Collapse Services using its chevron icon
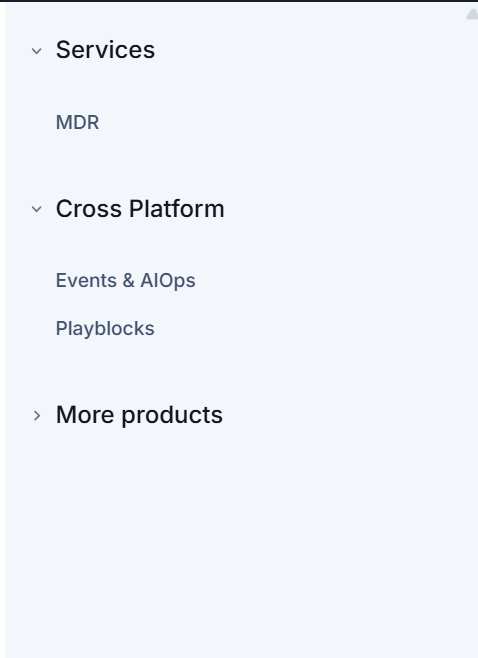This screenshot has width=478, height=658. pyautogui.click(x=37, y=51)
